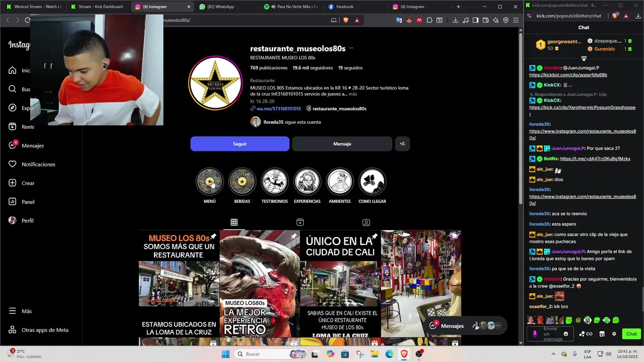The image size is (644, 362).
Task: Click the Seguir button
Action: (x=240, y=144)
